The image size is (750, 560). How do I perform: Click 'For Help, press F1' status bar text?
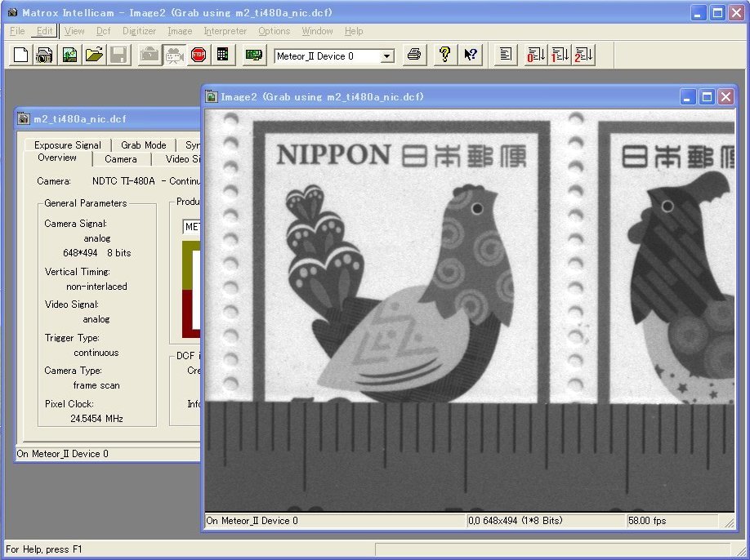click(x=44, y=549)
